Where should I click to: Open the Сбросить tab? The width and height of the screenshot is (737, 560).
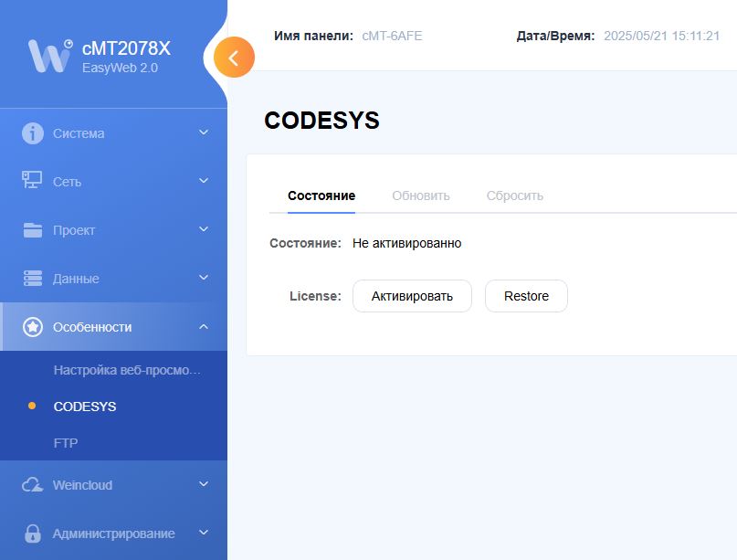(515, 195)
